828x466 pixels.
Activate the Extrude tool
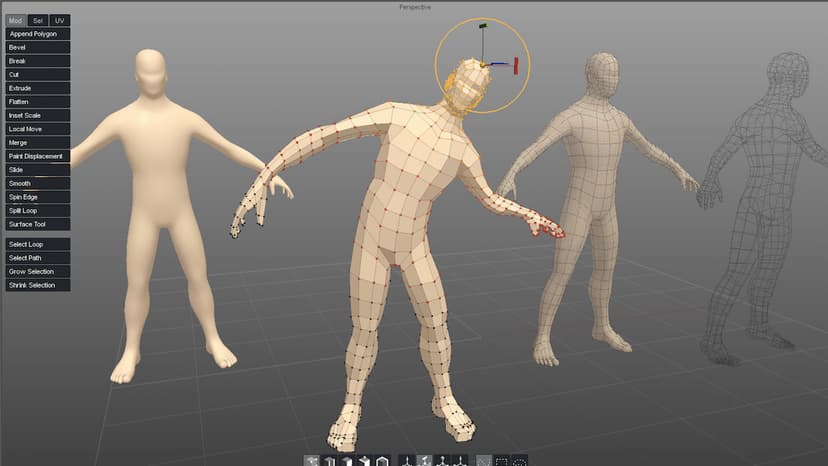[x=37, y=88]
